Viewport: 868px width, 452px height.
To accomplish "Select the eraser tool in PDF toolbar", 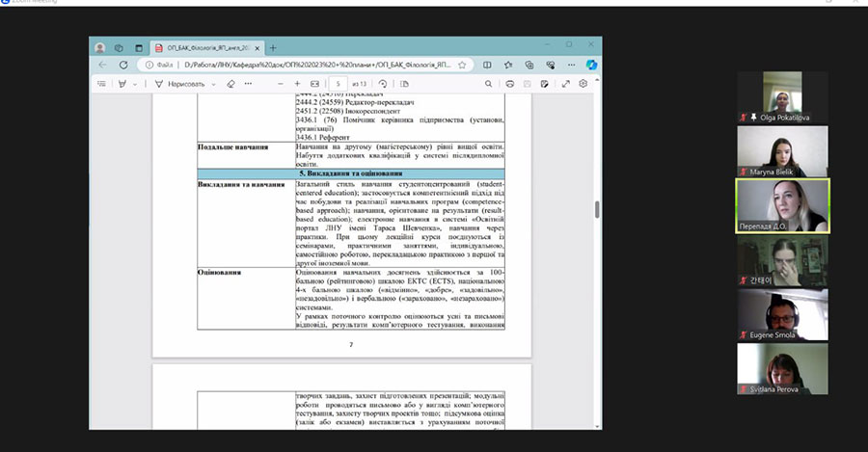I will point(231,84).
